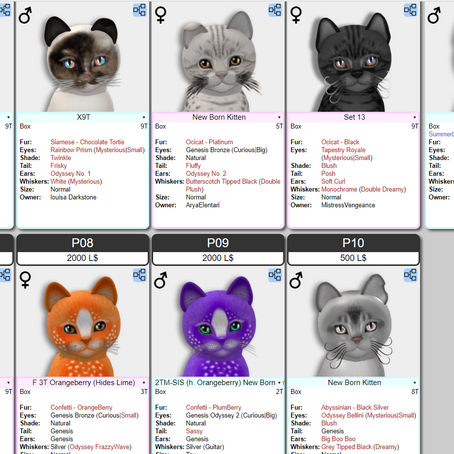Open options dot on Ocicat Platinum New Born Kitten

279,117
